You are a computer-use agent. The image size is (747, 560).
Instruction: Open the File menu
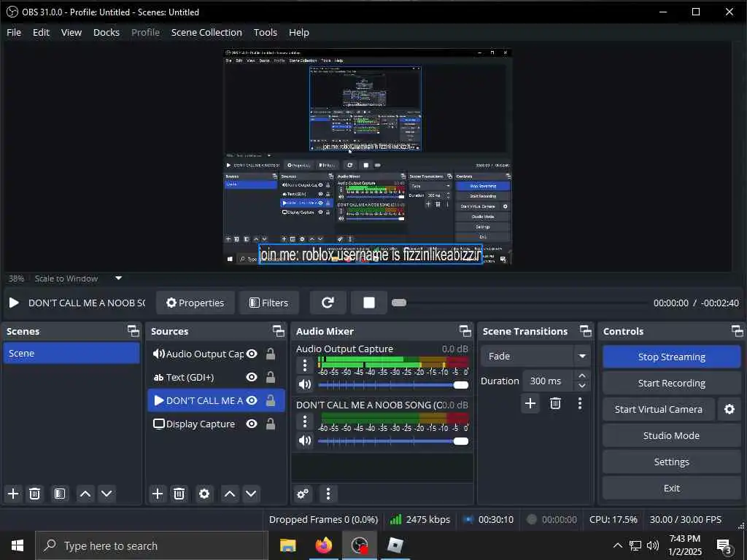(14, 32)
